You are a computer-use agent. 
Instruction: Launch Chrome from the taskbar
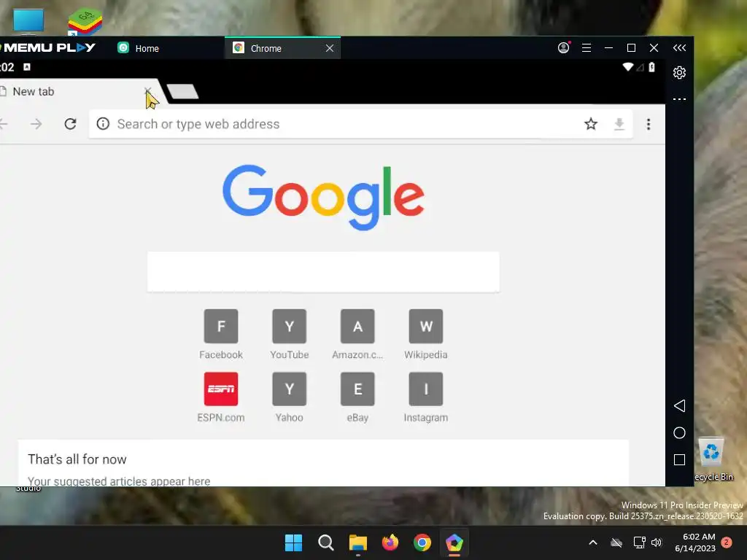[x=422, y=542]
